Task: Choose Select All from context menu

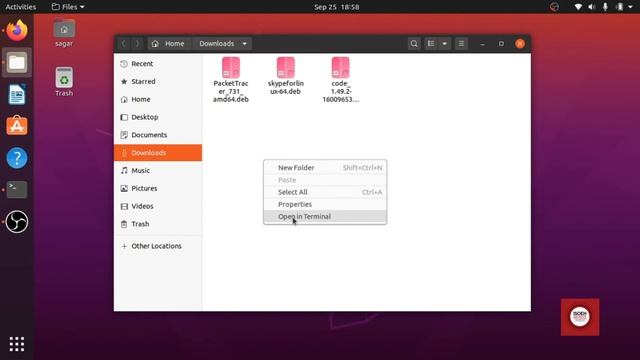Action: pos(325,192)
